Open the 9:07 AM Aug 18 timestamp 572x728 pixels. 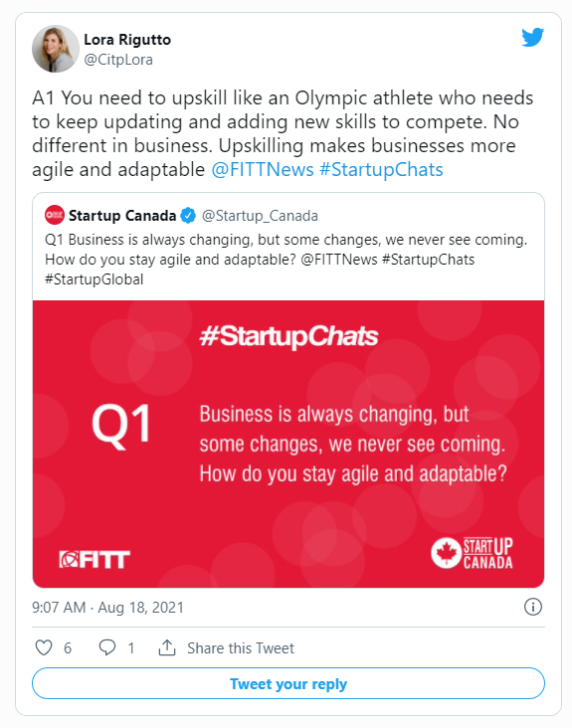tap(108, 608)
